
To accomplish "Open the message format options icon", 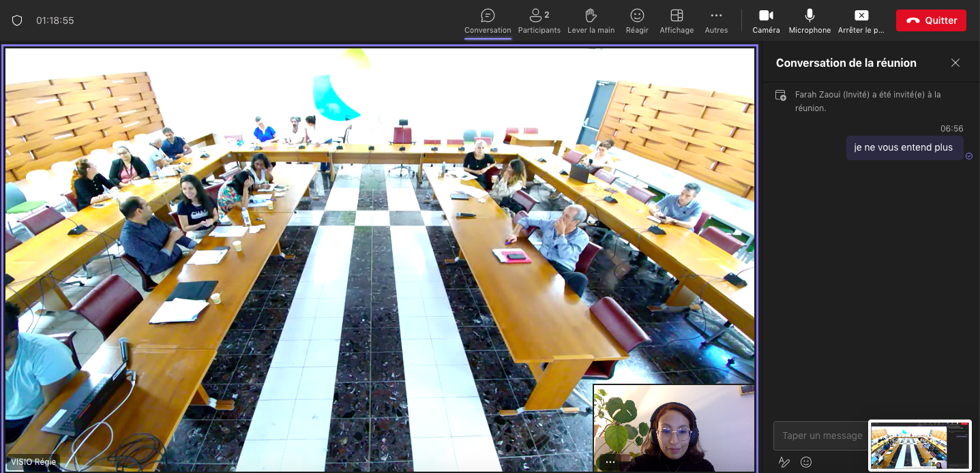I will [x=784, y=462].
